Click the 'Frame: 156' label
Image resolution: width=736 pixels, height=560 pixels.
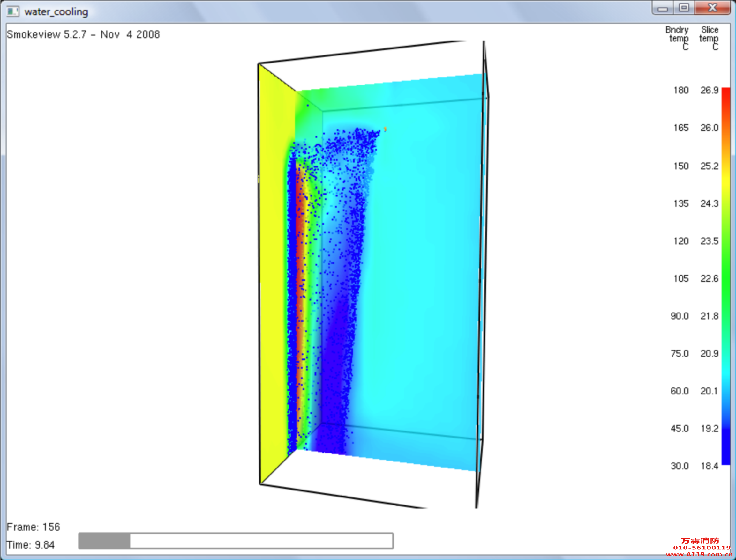point(34,527)
